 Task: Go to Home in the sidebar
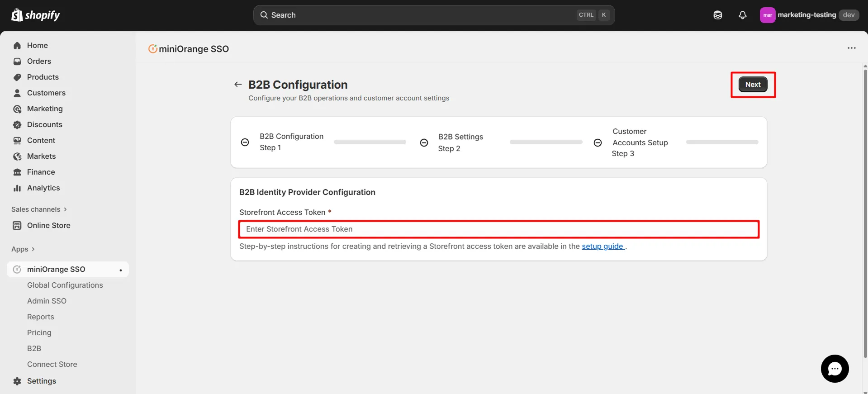pyautogui.click(x=38, y=45)
